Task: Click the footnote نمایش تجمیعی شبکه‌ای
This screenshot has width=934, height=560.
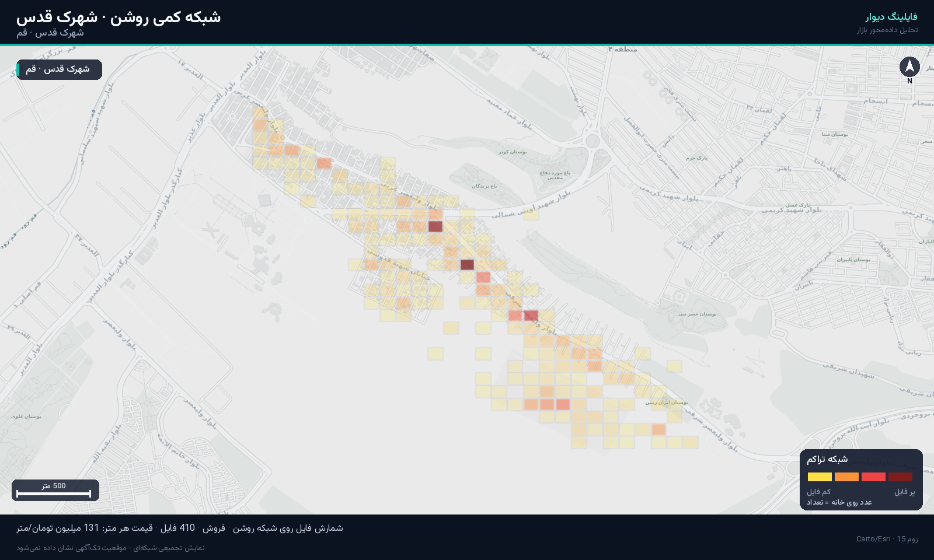Action: click(169, 548)
